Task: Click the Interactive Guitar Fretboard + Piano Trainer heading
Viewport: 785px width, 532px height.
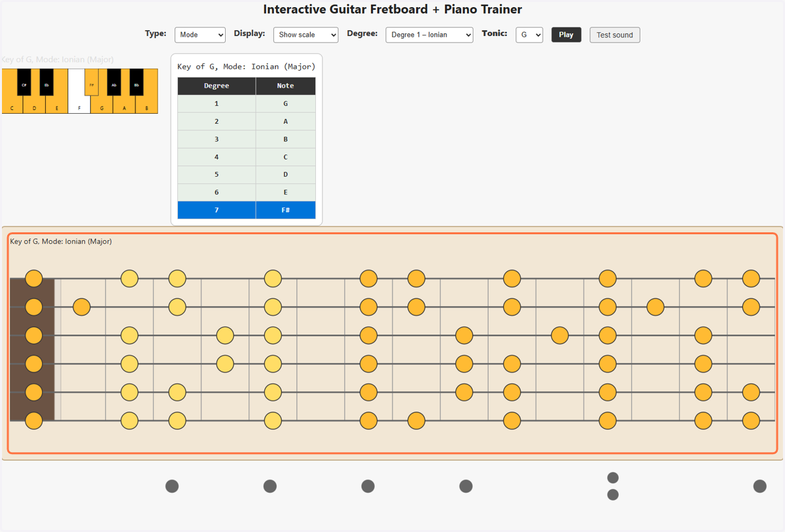Action: [x=392, y=9]
